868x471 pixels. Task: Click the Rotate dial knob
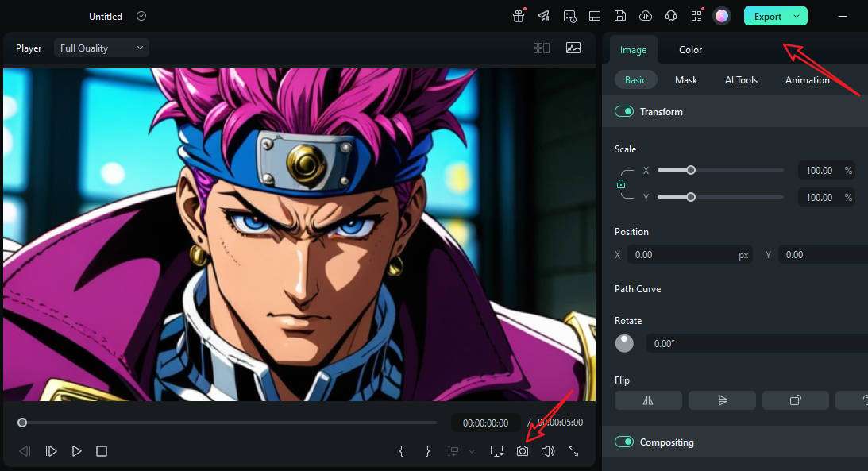pos(624,343)
